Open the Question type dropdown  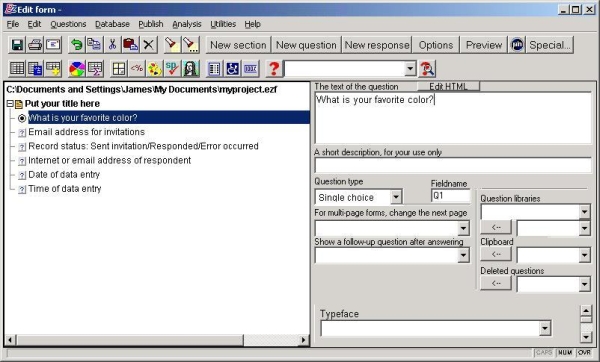396,197
